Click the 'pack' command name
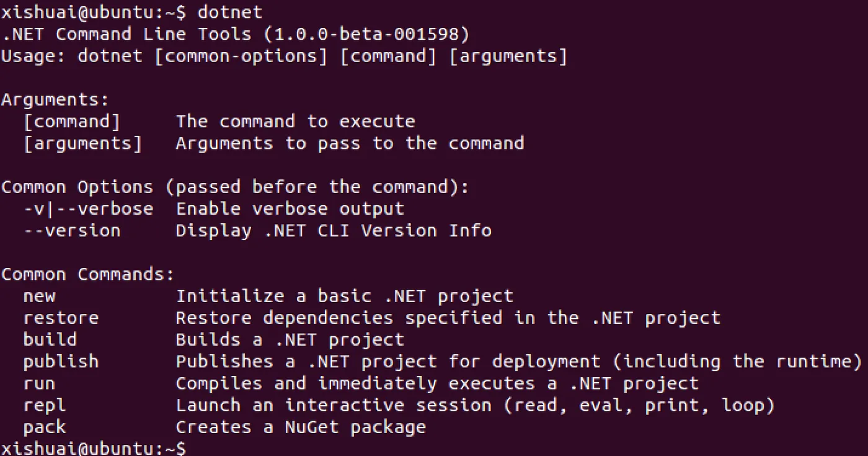 (x=44, y=427)
